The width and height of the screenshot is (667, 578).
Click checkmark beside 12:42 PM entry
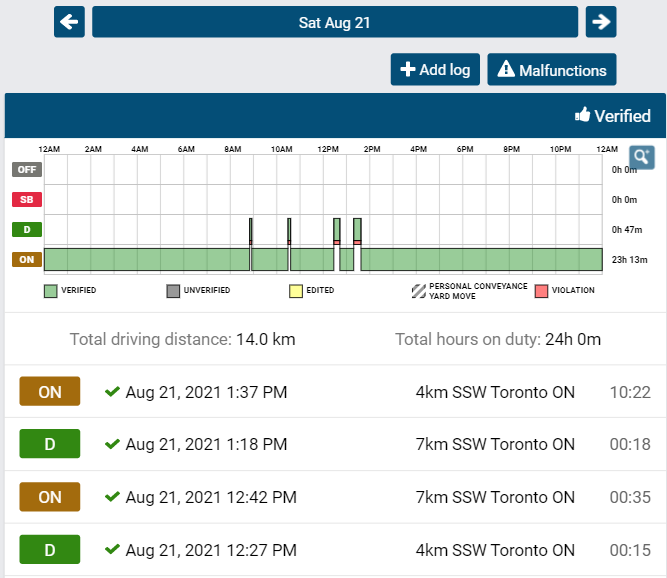point(112,496)
